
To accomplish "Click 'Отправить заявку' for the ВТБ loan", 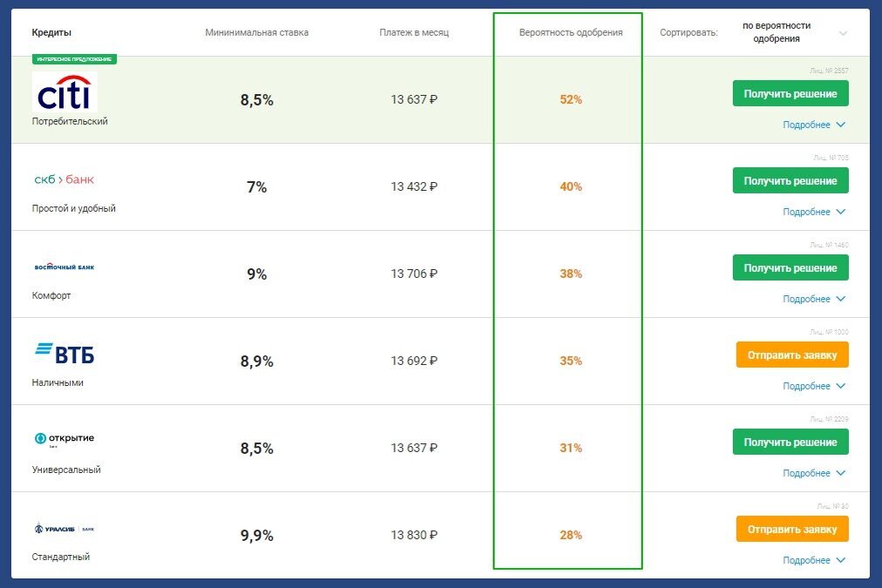I will (792, 355).
